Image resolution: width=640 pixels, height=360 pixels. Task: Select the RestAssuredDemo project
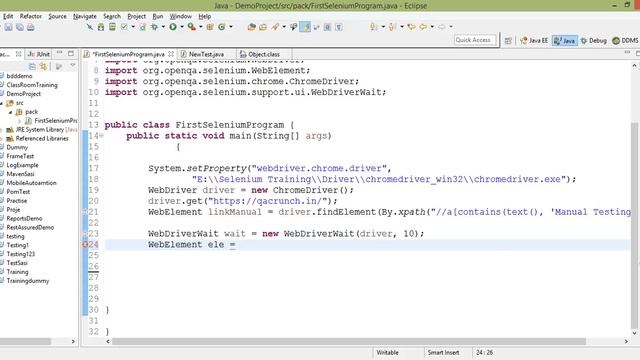coord(30,227)
